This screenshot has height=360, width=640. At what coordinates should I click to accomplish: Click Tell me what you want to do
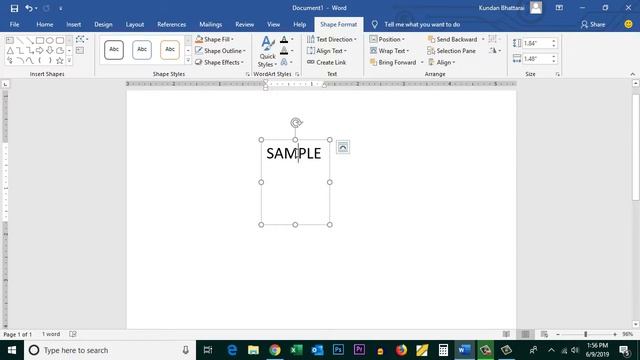coord(422,24)
